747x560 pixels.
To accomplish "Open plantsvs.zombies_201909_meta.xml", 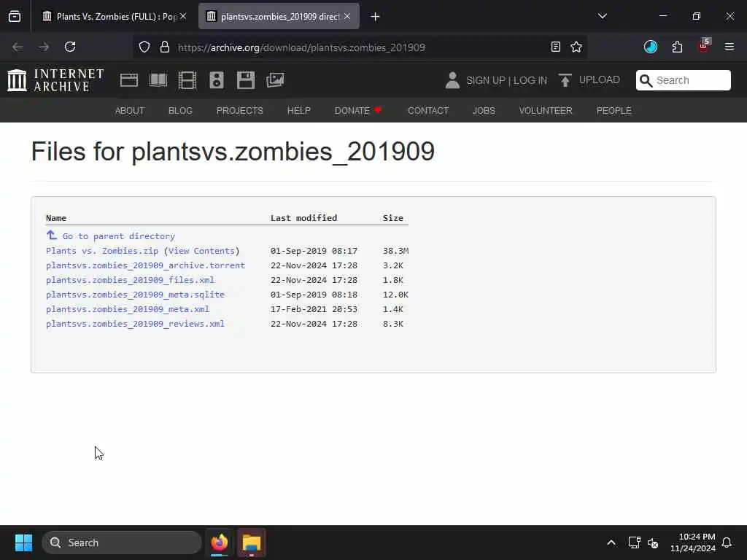I will (128, 309).
